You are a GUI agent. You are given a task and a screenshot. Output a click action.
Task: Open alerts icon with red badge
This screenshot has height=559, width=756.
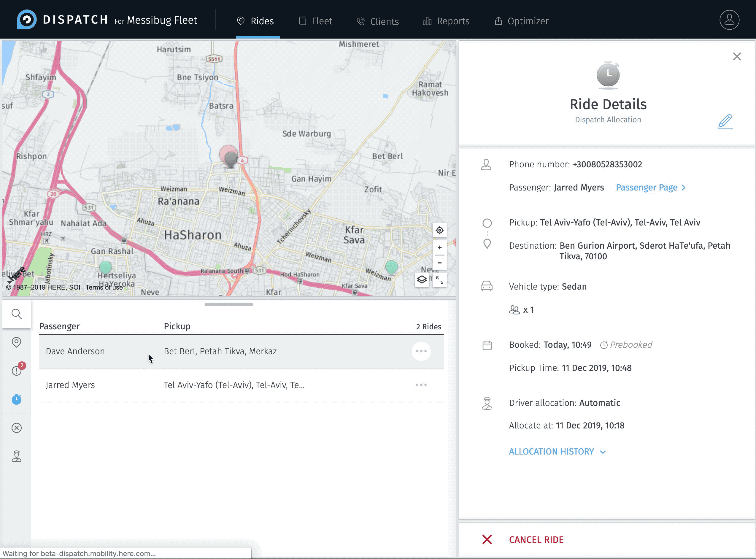pos(17,370)
